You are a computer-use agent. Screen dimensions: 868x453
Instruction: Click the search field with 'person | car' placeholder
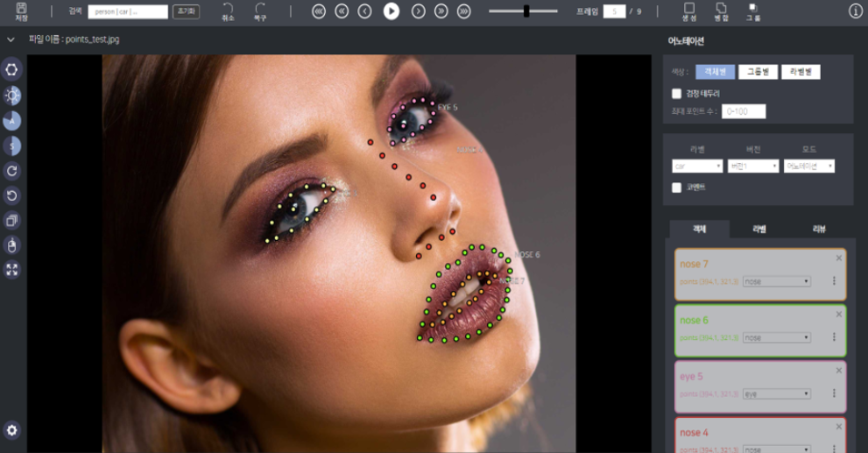pos(128,11)
